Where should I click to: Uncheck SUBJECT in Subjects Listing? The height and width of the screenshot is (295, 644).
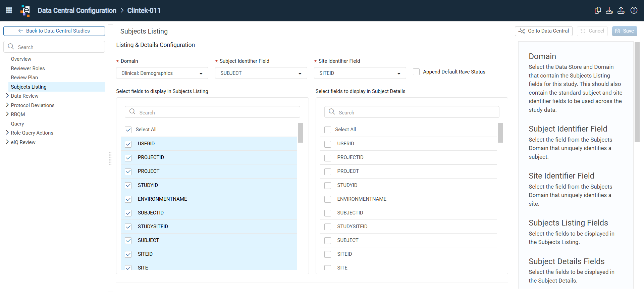point(128,241)
